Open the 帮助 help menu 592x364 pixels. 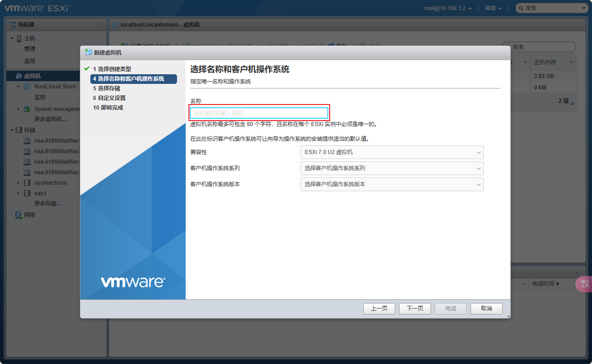coord(493,8)
